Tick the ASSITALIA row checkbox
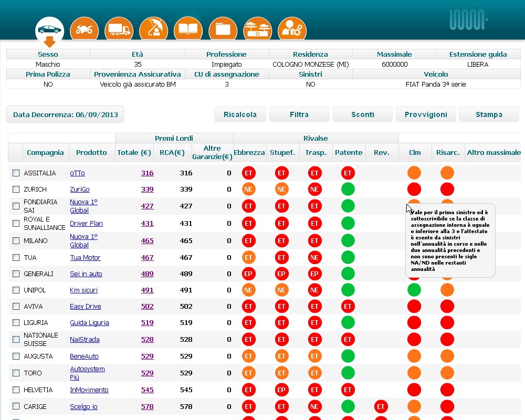Screen dimensions: 525x420 (16, 173)
